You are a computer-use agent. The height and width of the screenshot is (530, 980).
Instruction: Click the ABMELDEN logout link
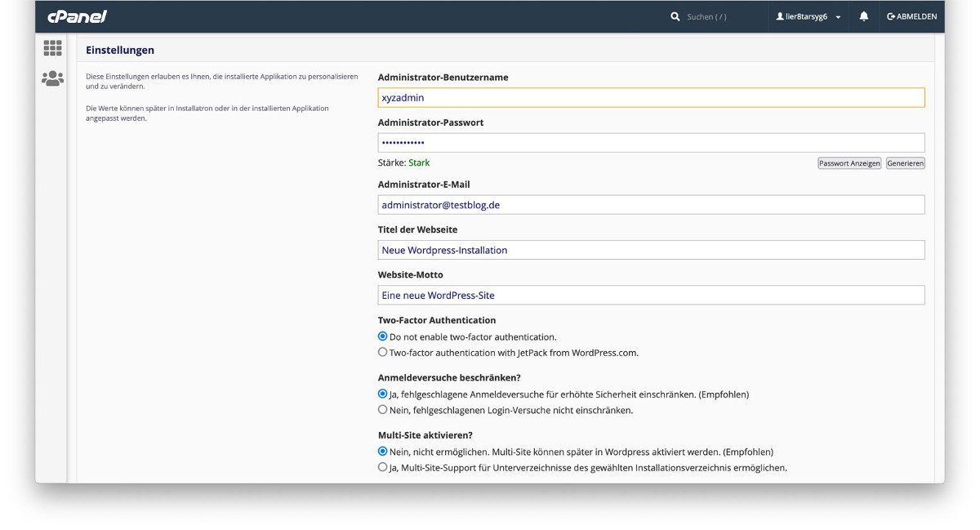[912, 16]
